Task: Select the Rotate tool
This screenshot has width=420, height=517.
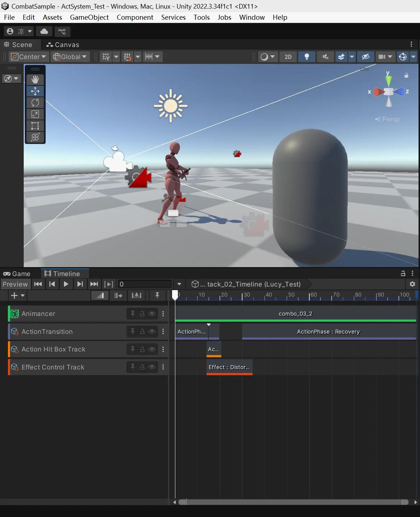Action: 35,103
